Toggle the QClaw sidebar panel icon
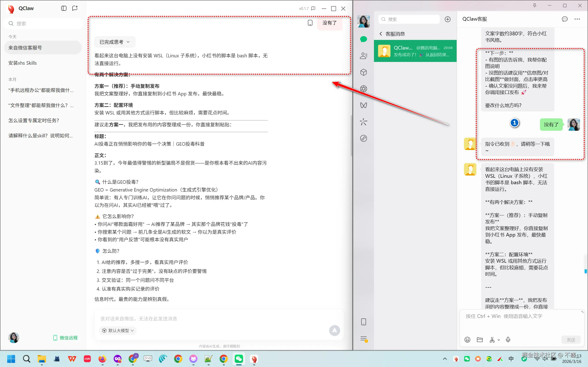 click(64, 8)
